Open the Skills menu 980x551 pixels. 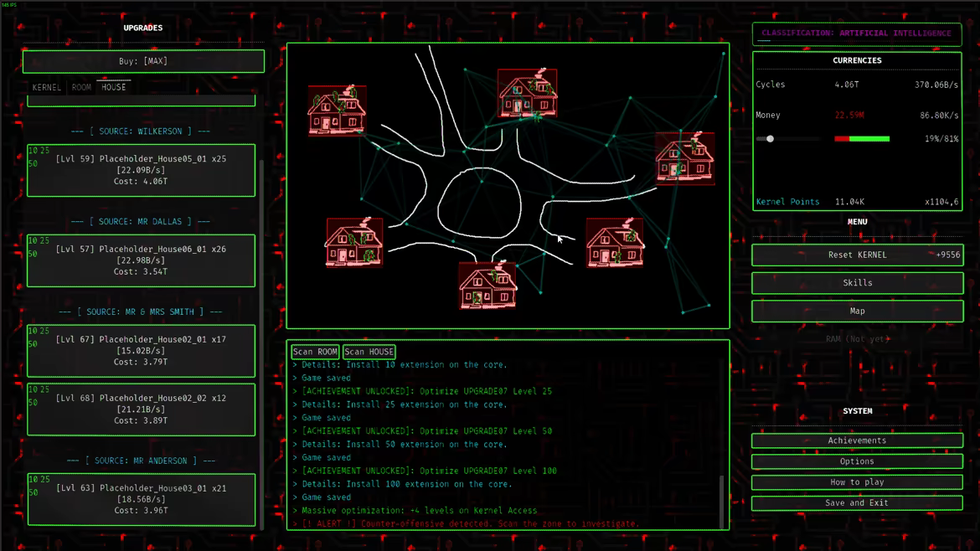click(x=858, y=283)
